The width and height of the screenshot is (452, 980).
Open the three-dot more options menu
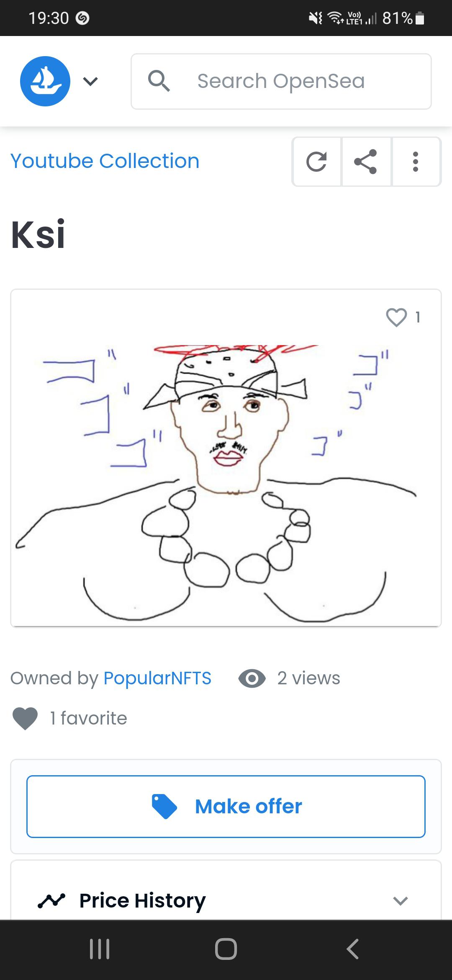pos(415,162)
